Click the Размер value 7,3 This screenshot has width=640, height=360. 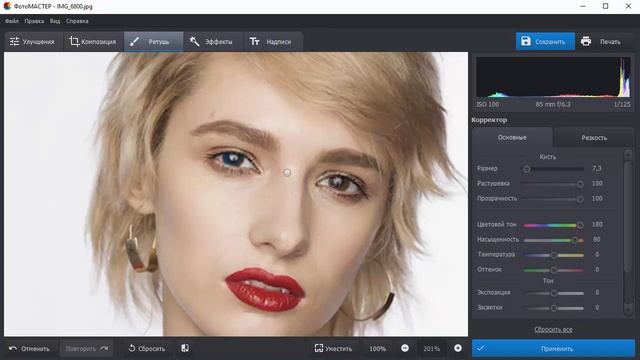point(597,168)
